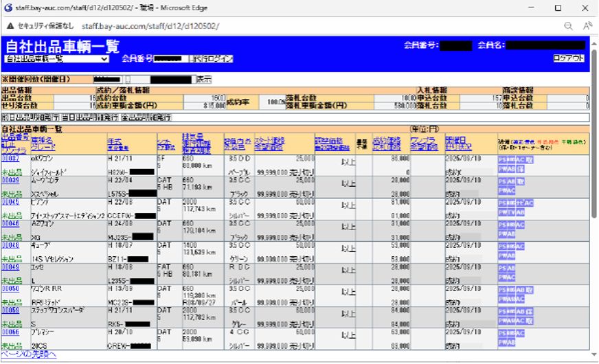
Task: Click the Edge favicon in title bar
Action: coord(8,8)
